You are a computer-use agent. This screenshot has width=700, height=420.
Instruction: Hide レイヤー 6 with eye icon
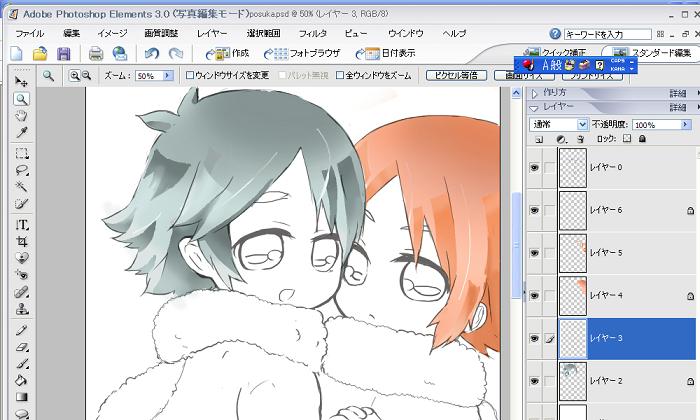tap(534, 210)
